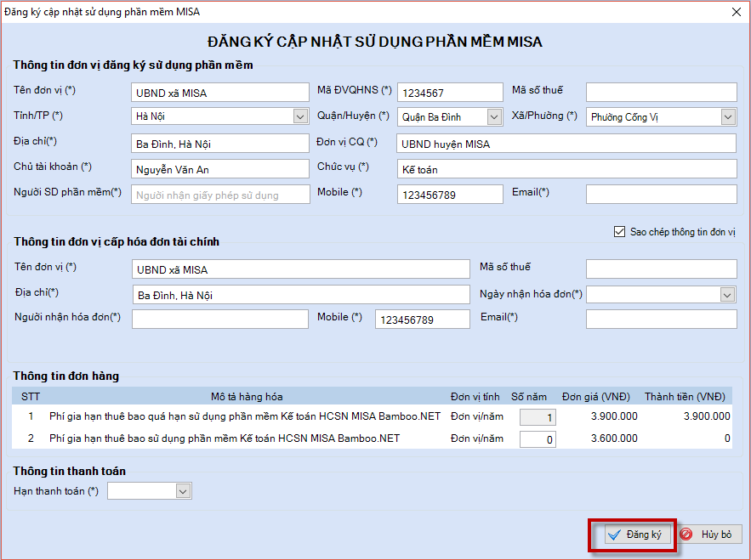Focus the Tên đơn vị field in software registration section
The width and height of the screenshot is (751, 560).
[219, 93]
